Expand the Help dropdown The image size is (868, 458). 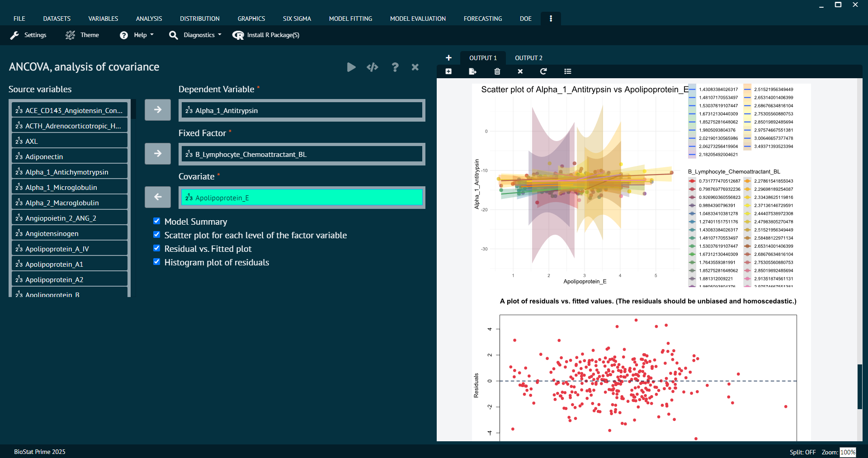point(137,35)
